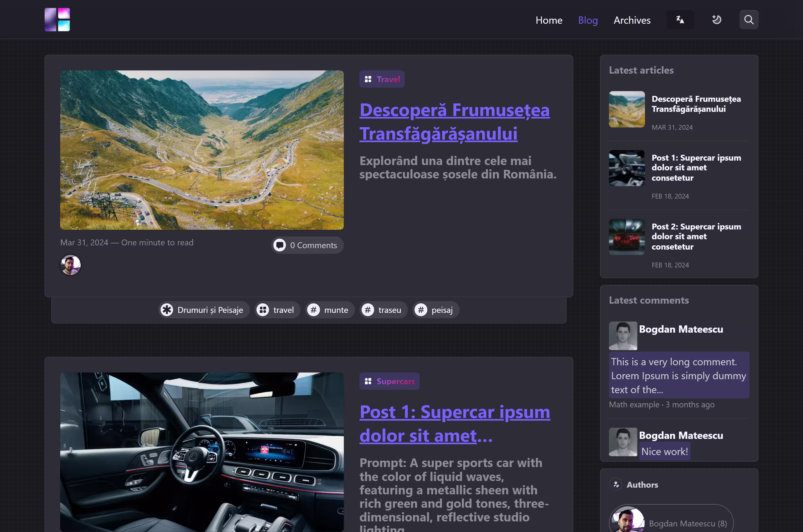
Task: Filter by the peisaj hashtag
Action: [436, 310]
